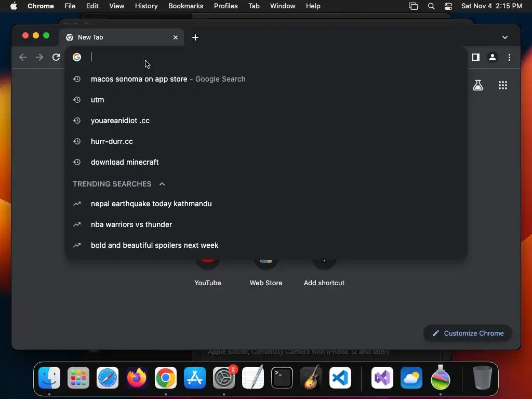
Task: Click the date and time in menu bar
Action: [491, 6]
